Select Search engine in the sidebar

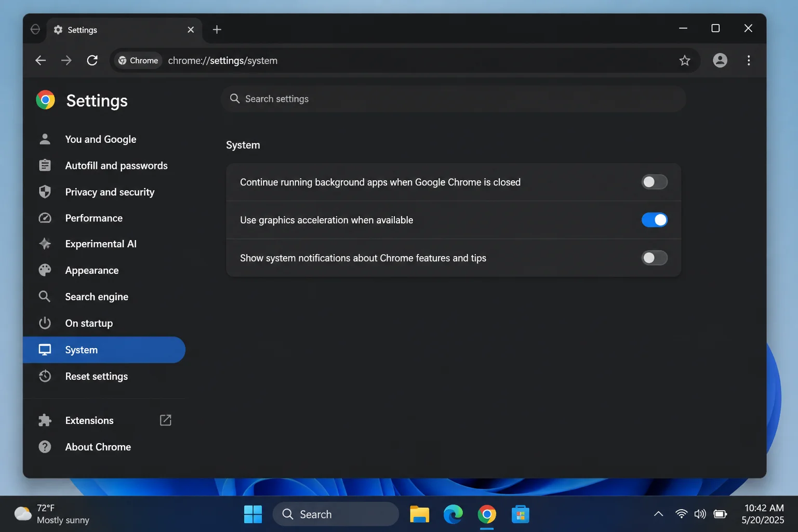(104, 297)
